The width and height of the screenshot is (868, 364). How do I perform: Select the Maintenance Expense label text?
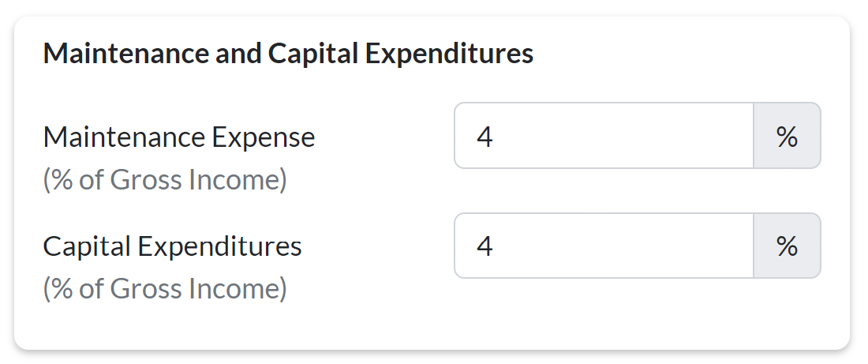(x=179, y=137)
